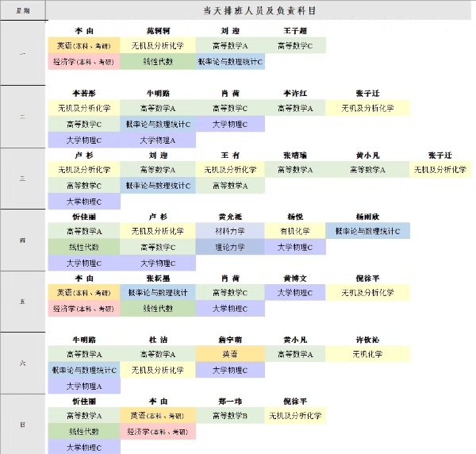Click the 线性代数 cell in Monday row
The width and height of the screenshot is (476, 454).
(x=158, y=61)
